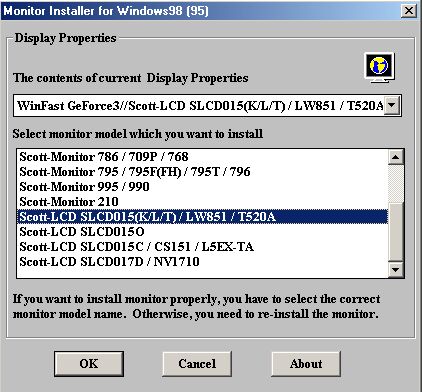Click the list scroll down arrow
The image size is (422, 392).
point(396,269)
